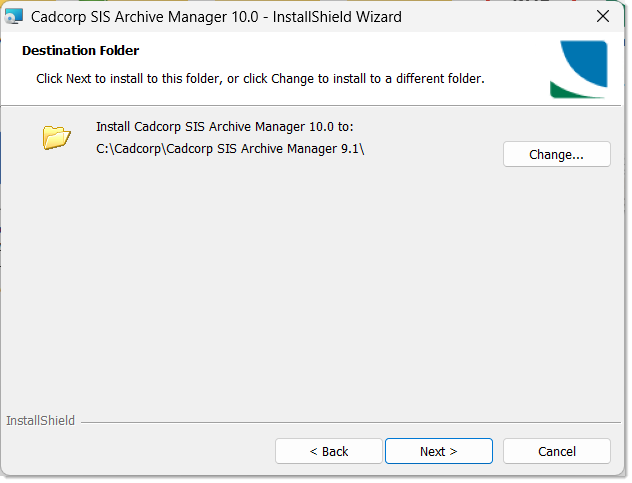The image size is (632, 483).
Task: Click the yellow open folder icon
Action: click(x=57, y=137)
